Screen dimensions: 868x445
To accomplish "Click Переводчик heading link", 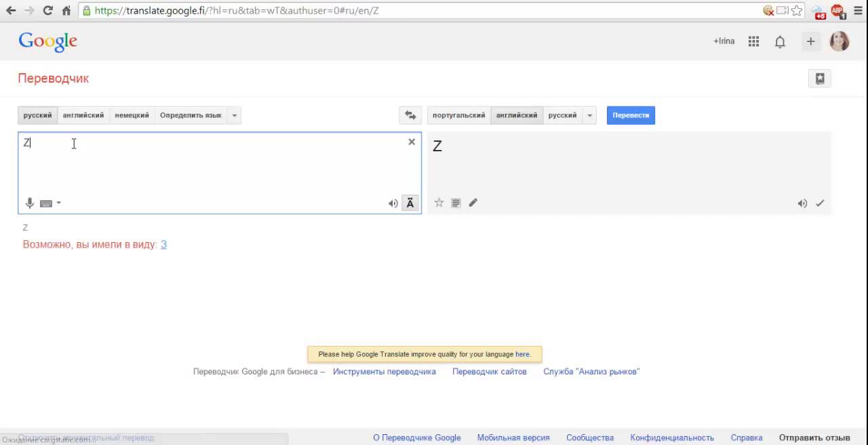I will [54, 79].
